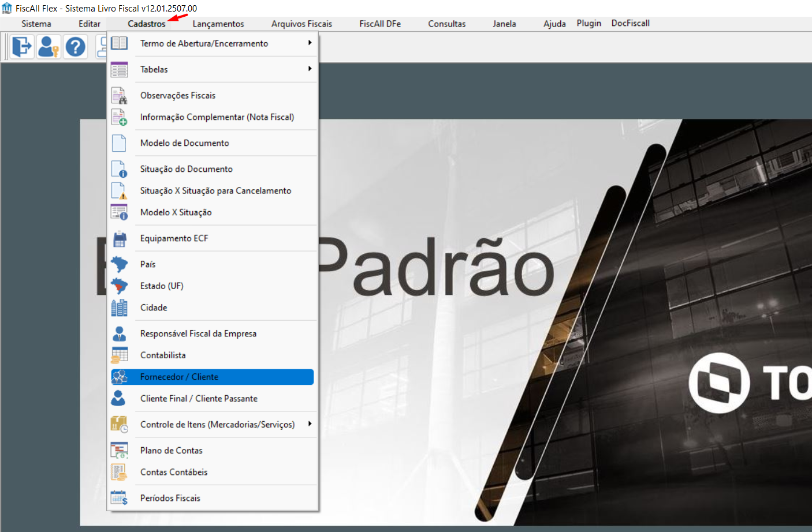Open the Janela menu
The width and height of the screenshot is (812, 532).
click(x=504, y=24)
